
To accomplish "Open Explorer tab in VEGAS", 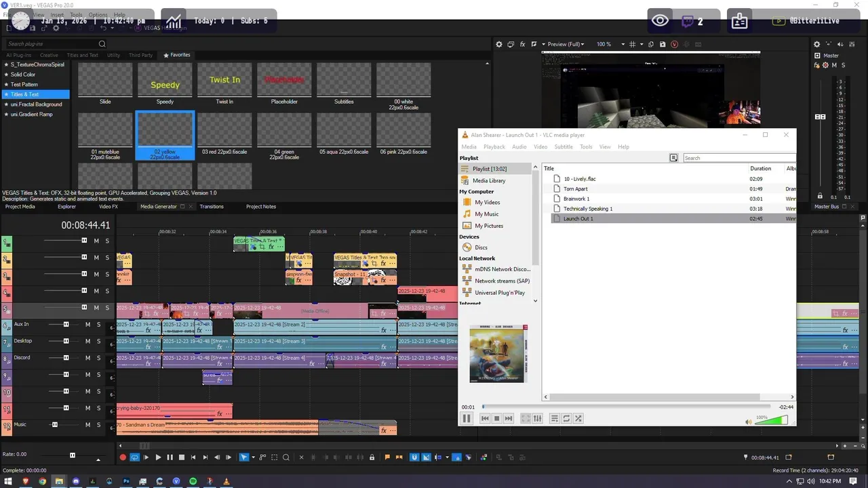I will (x=66, y=207).
